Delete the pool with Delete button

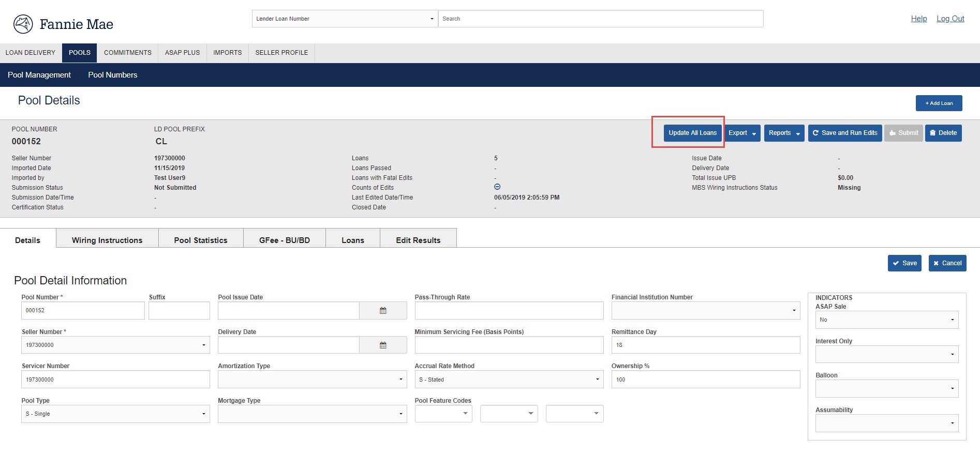(x=943, y=133)
